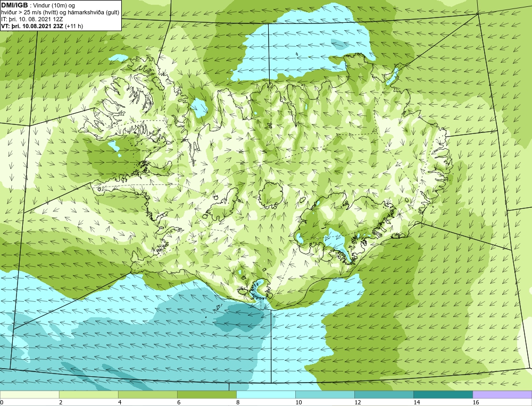Select the 6–8 m/s dark green legend swatch
Viewport: 532px width, 406px height.
pyautogui.click(x=206, y=394)
